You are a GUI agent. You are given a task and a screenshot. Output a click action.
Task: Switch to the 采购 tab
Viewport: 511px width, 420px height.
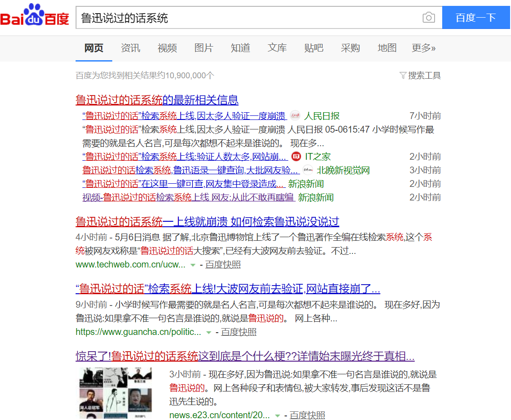pos(350,48)
